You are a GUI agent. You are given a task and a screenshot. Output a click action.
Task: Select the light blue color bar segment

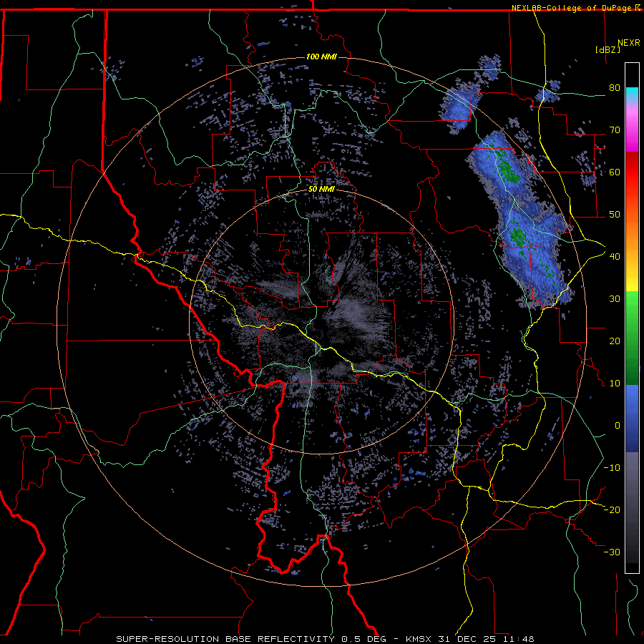point(632,395)
